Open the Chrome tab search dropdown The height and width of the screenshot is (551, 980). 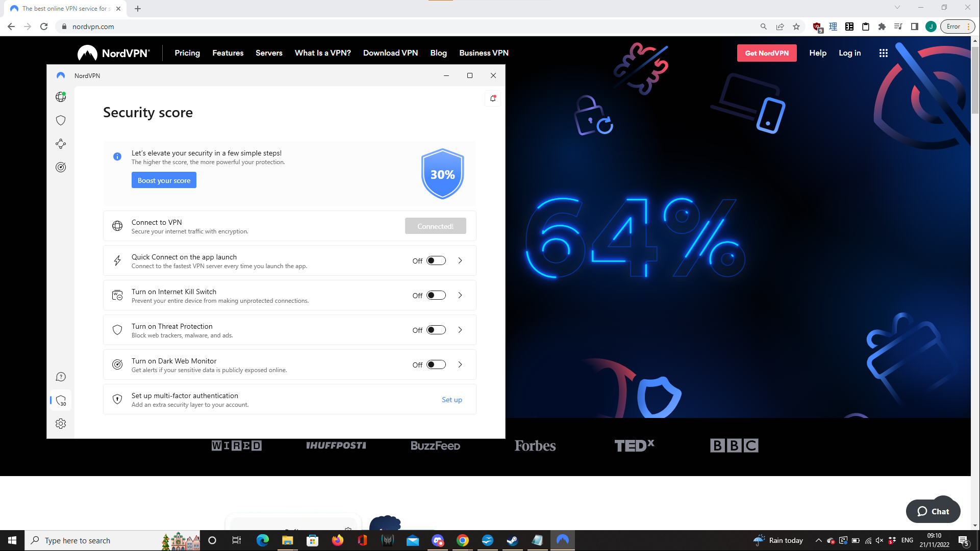897,8
